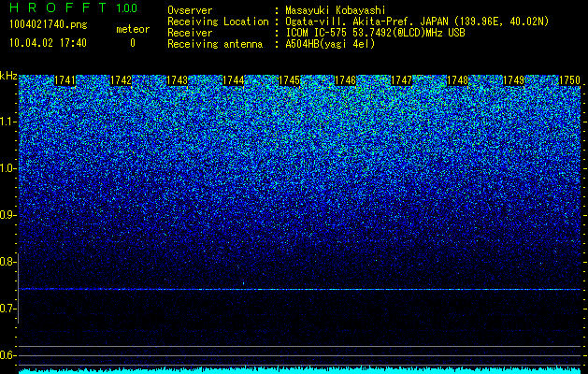588x374 pixels.
Task: Click the Receiving antenna field label
Action: pyautogui.click(x=215, y=44)
